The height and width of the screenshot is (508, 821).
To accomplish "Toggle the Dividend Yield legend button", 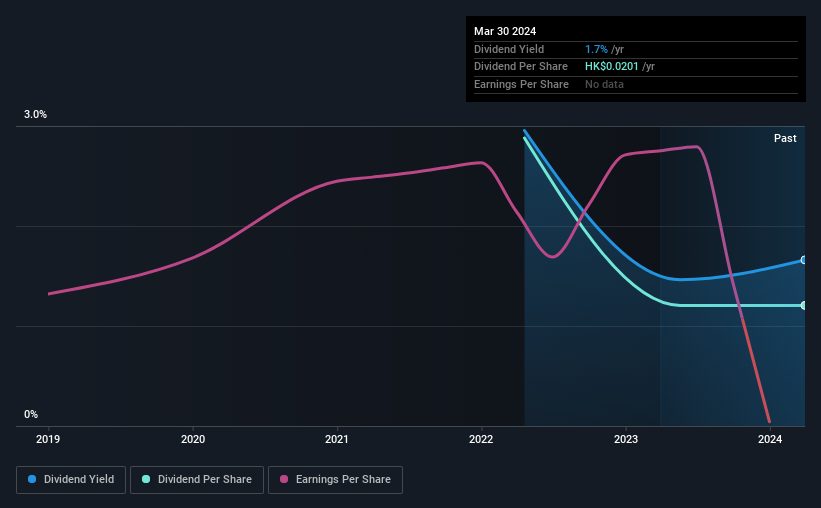I will pyautogui.click(x=71, y=480).
